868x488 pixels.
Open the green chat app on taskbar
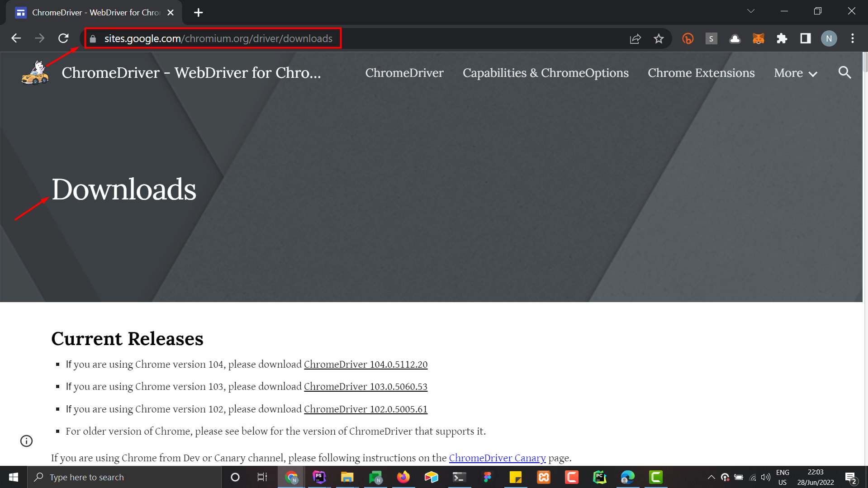click(x=375, y=477)
